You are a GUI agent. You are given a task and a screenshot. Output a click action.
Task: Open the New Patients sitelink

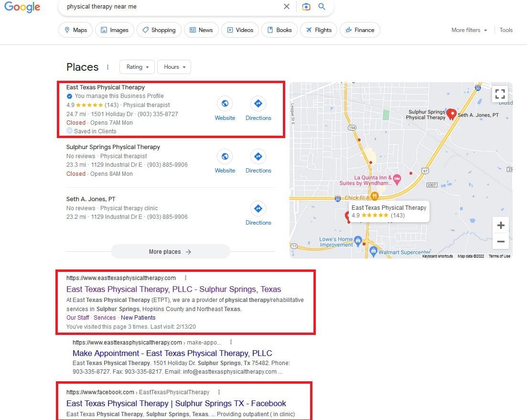tap(138, 318)
